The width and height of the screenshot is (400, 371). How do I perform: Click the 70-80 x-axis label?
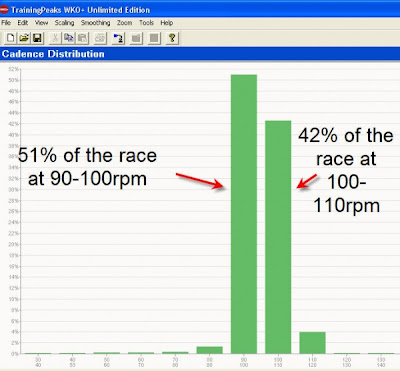[x=175, y=362]
